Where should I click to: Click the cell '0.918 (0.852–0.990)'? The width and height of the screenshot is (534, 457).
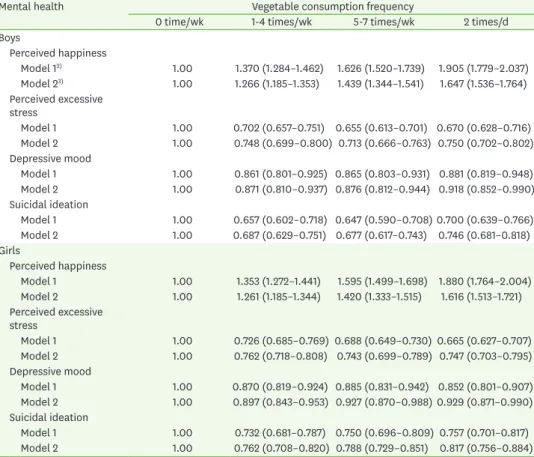(x=486, y=189)
